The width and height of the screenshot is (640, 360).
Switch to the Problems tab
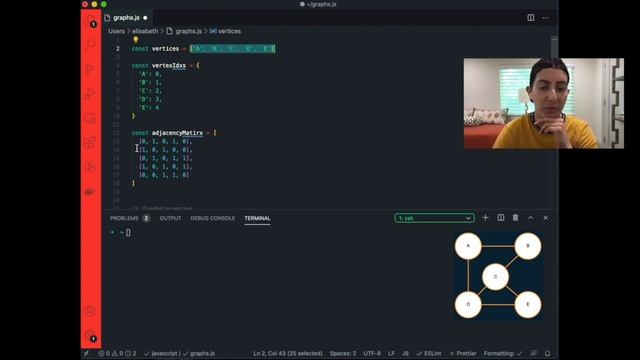click(x=124, y=218)
